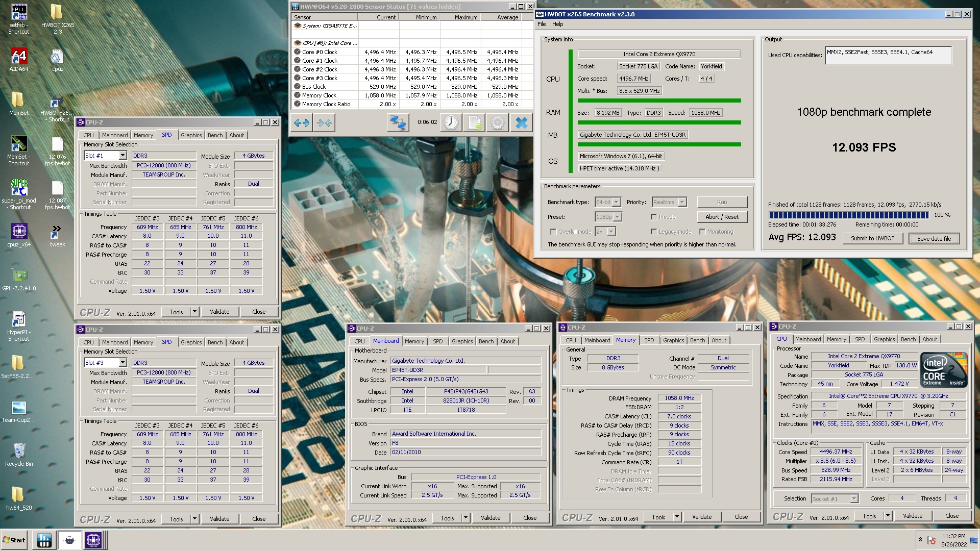
Task: Click the 100% benchmark progress bar
Action: click(848, 215)
